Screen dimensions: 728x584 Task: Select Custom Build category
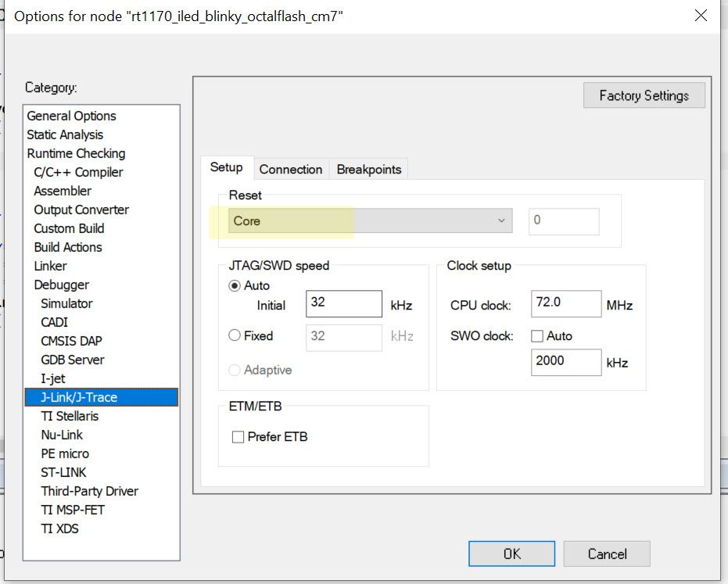[x=69, y=228]
